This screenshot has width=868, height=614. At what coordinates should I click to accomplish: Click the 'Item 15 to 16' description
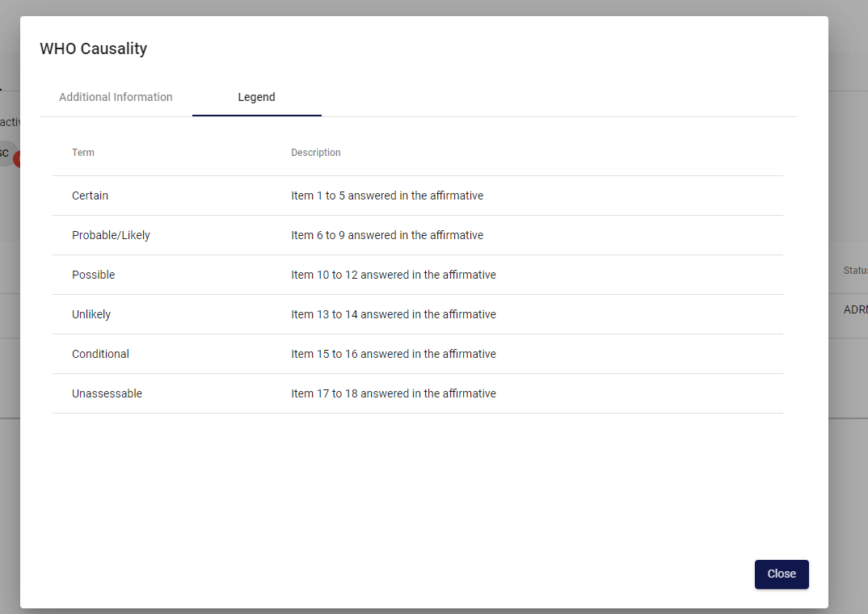click(394, 354)
